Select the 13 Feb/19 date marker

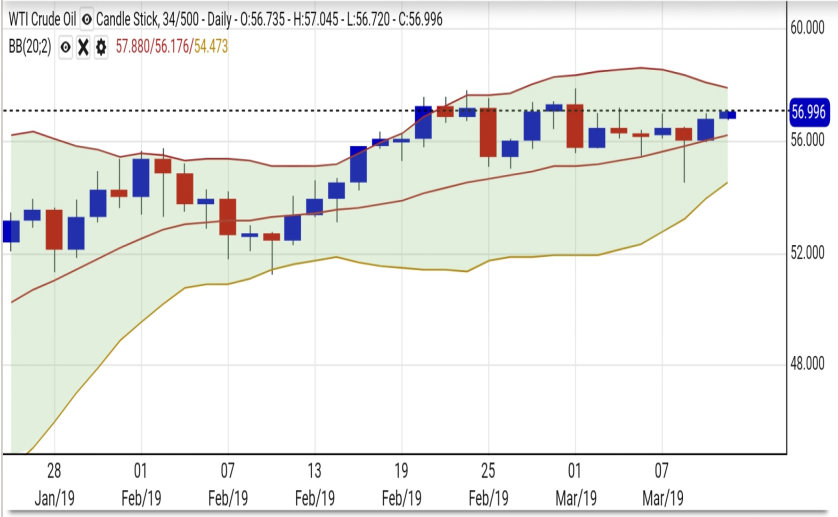315,482
